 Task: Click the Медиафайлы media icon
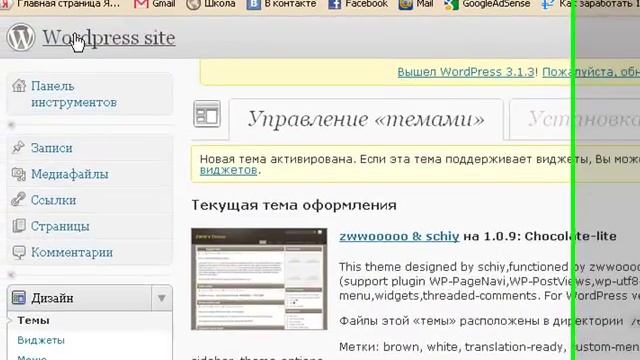coord(18,174)
